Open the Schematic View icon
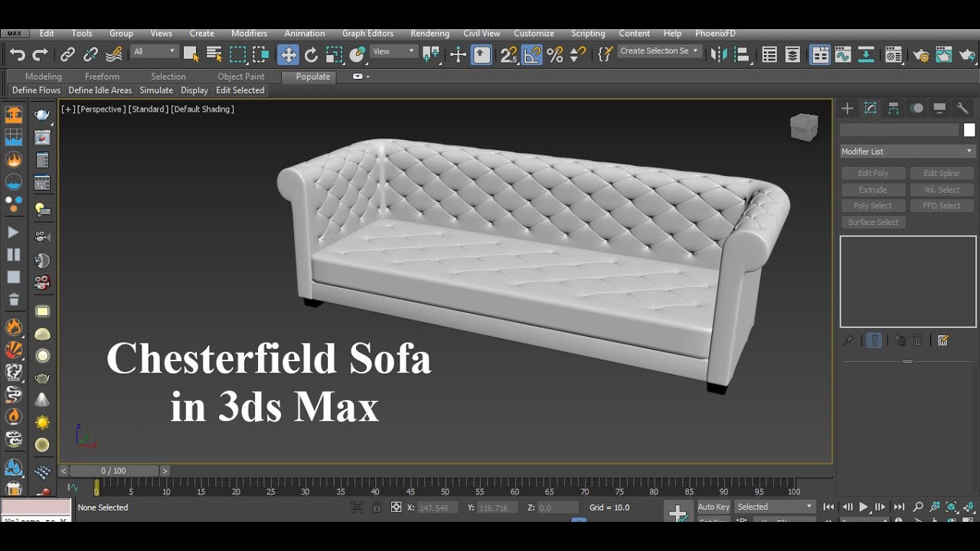 tap(866, 54)
